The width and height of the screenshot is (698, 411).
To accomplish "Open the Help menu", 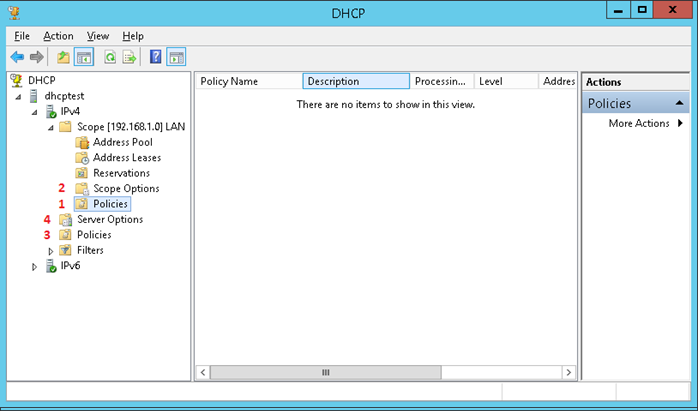I will (133, 36).
